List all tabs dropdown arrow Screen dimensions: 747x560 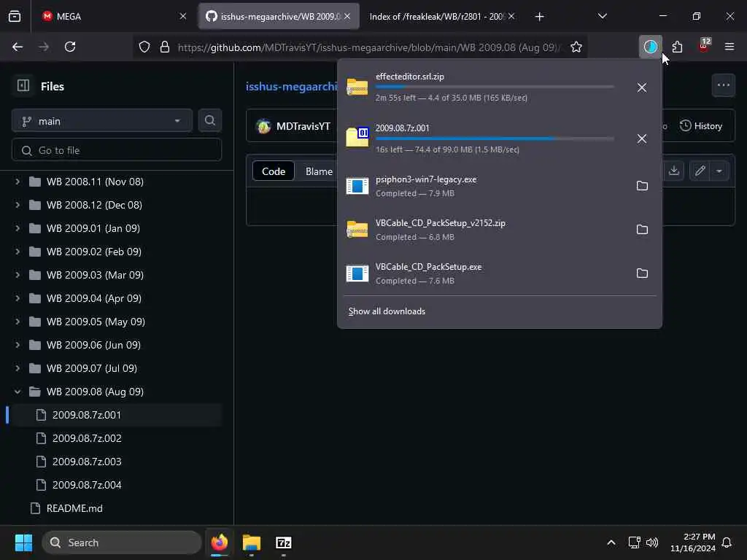click(x=602, y=16)
